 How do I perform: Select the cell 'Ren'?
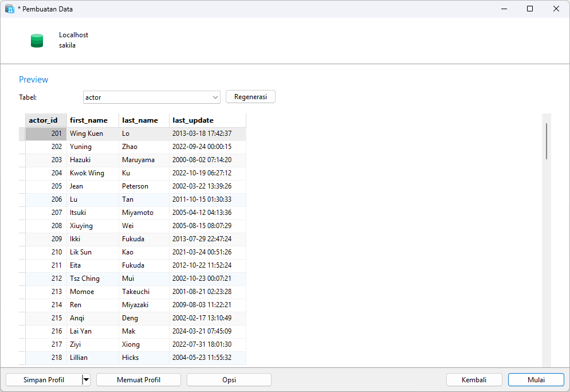coord(93,305)
